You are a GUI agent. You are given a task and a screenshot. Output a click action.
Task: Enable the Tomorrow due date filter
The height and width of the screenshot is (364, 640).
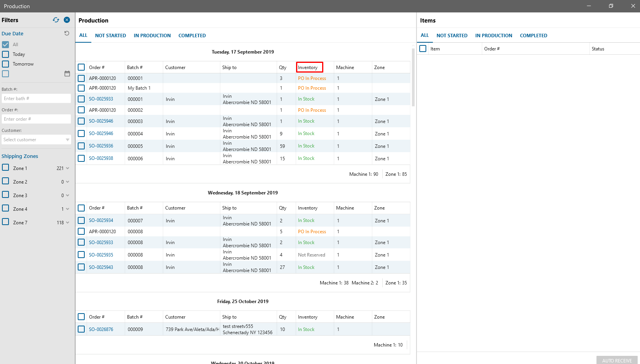click(5, 64)
